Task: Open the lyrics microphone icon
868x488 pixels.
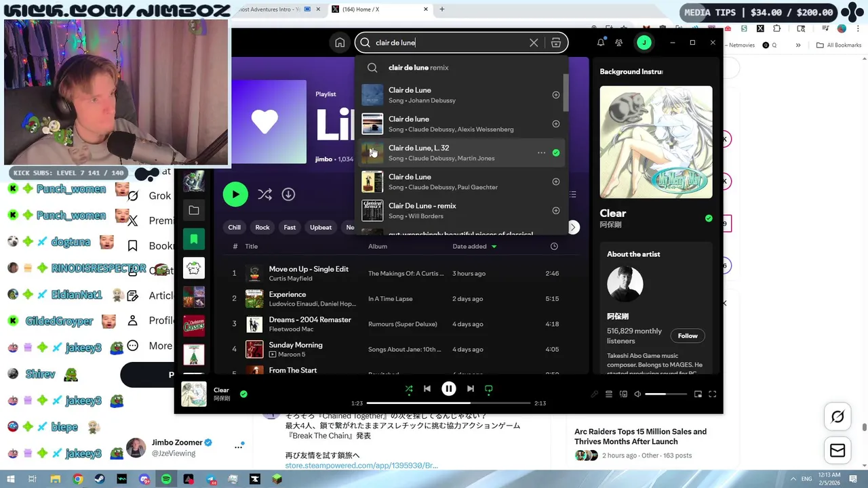Action: coord(595,394)
